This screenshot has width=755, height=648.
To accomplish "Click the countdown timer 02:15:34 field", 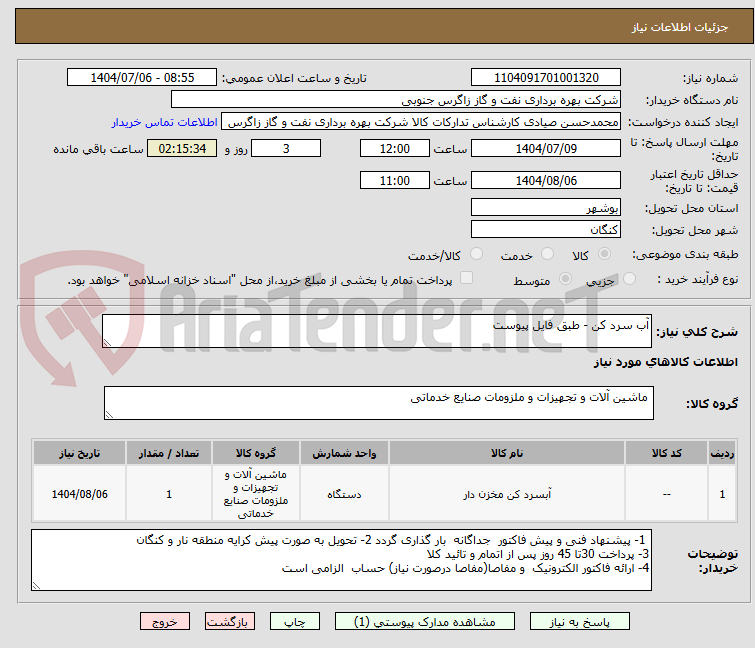I will coord(182,148).
